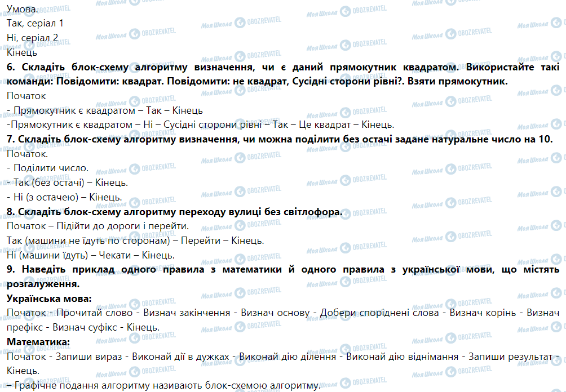Click the line "Початок – Підійти до дороги і перейти."
This screenshot has width=566, height=392.
[98, 226]
